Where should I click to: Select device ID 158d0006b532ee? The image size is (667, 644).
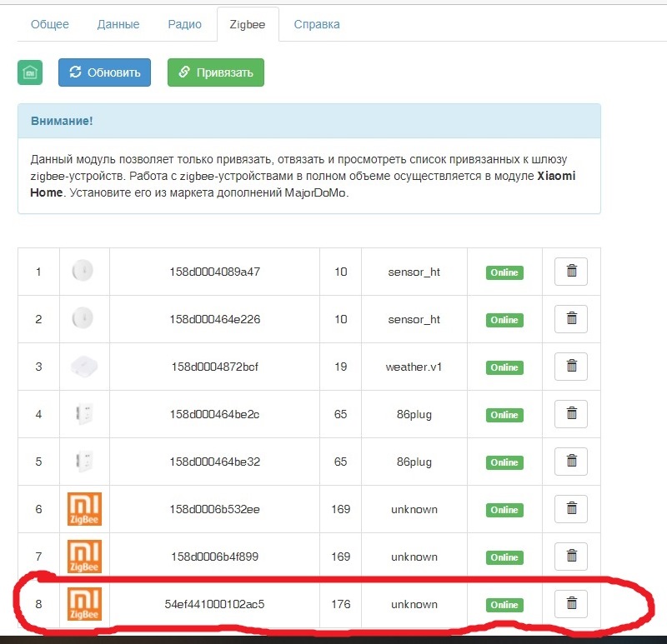(215, 509)
